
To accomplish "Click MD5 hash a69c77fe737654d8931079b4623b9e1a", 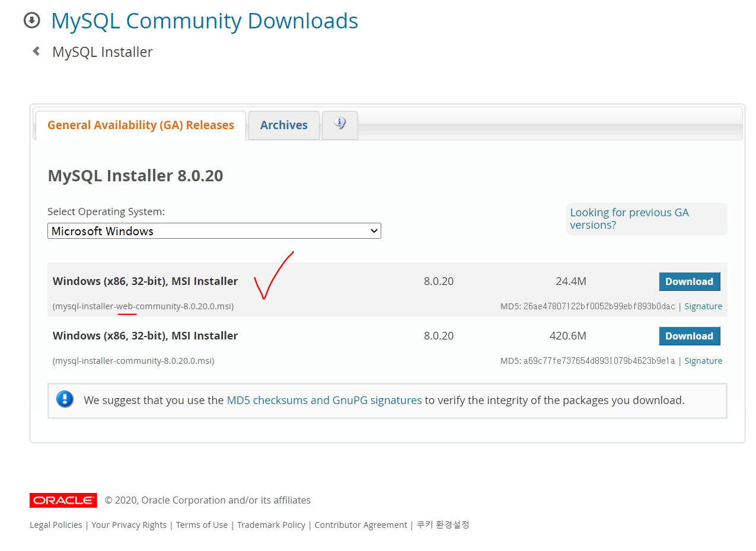I will click(x=599, y=361).
